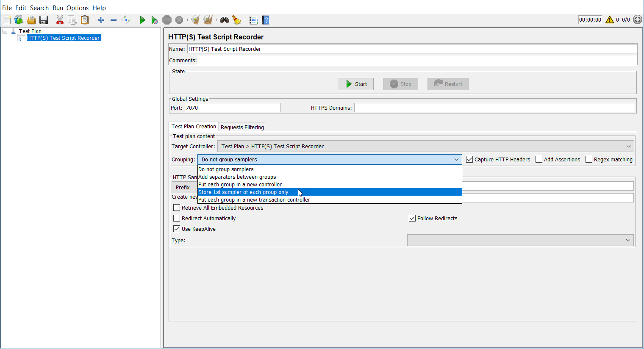
Task: Save the test plan with floppy icon
Action: [x=43, y=20]
